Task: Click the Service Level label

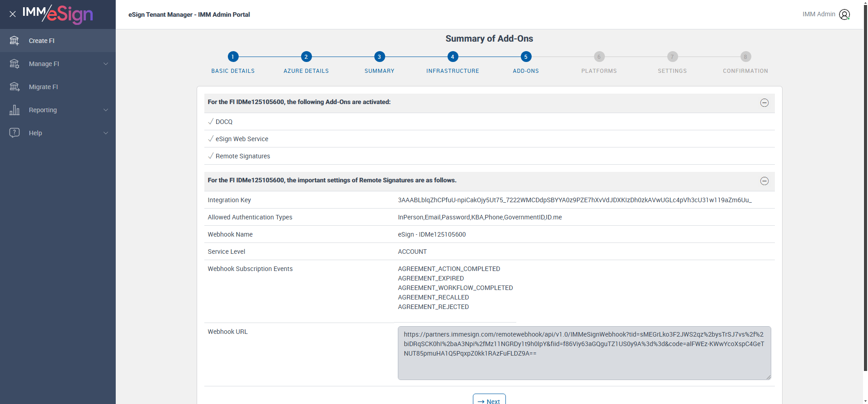Action: point(226,252)
